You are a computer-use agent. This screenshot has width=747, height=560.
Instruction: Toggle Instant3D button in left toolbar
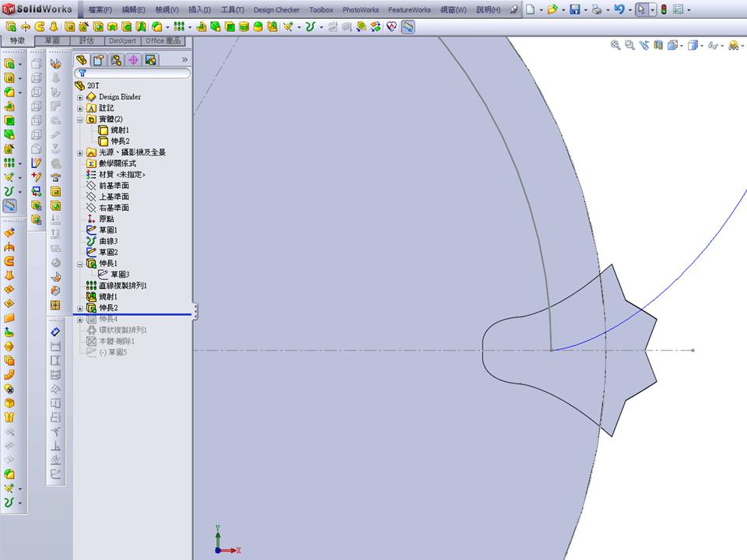point(9,205)
